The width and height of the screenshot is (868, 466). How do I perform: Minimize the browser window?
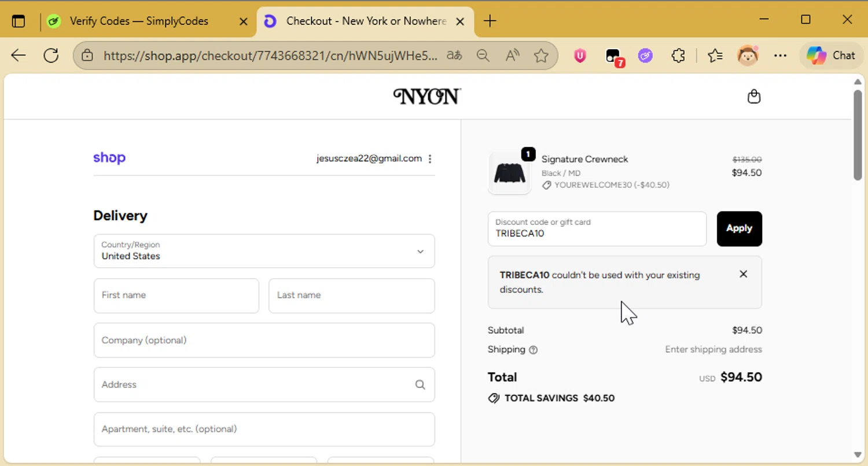764,20
